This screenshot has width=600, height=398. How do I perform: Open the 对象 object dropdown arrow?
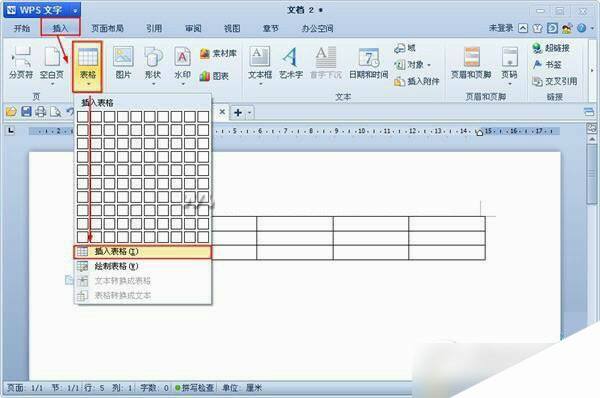pyautogui.click(x=429, y=65)
